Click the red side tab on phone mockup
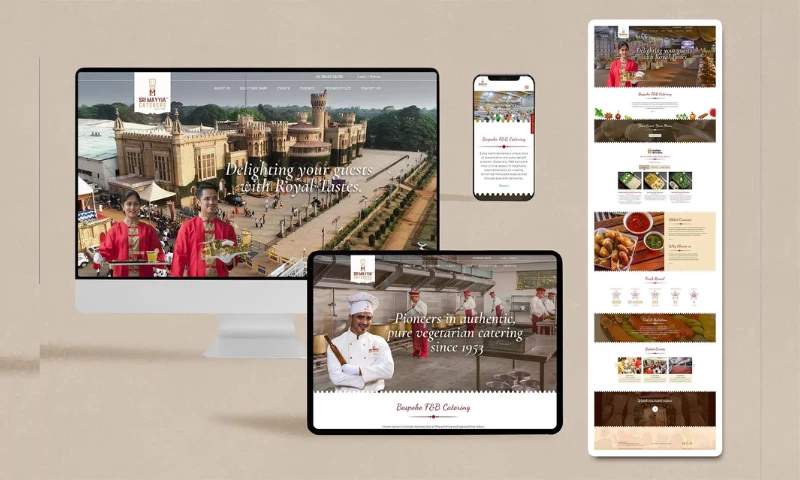This screenshot has height=480, width=800. coord(532,124)
